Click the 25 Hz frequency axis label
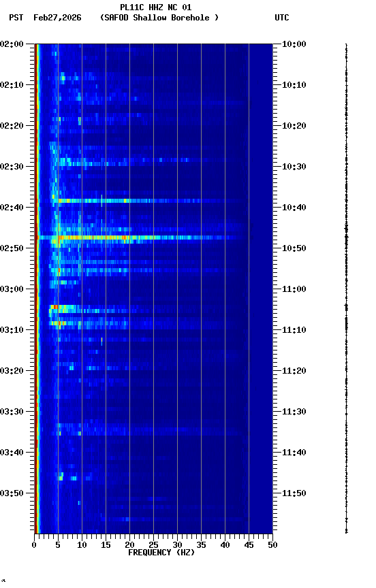 tap(153, 545)
